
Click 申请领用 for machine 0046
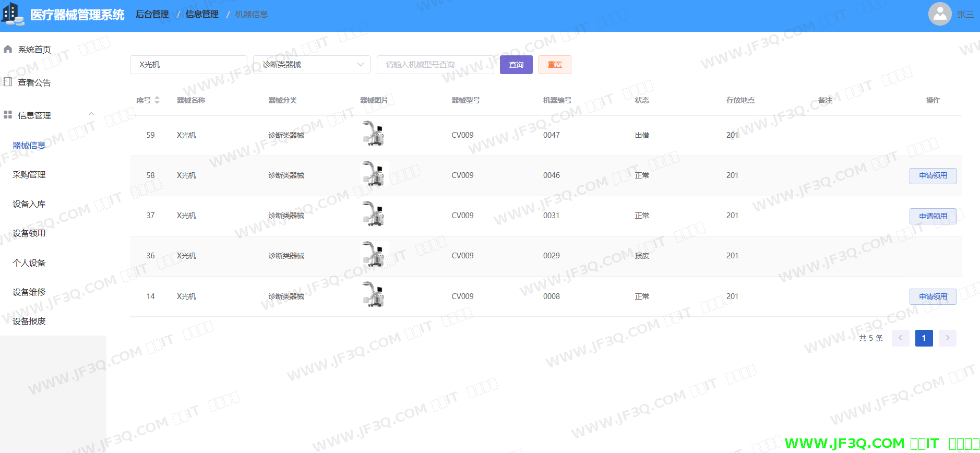tap(933, 176)
